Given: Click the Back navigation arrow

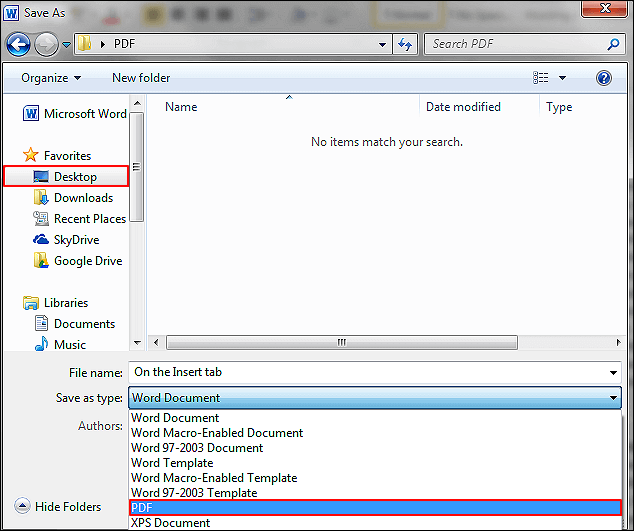Looking at the screenshot, I should tap(18, 45).
